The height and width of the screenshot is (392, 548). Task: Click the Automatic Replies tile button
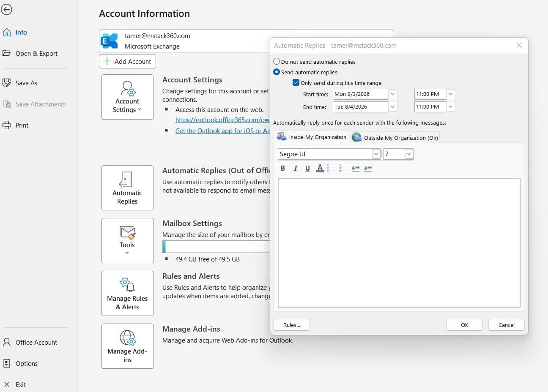coord(127,188)
